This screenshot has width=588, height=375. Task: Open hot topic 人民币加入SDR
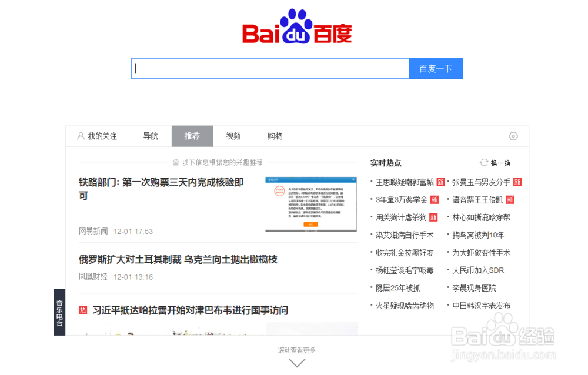tap(478, 270)
